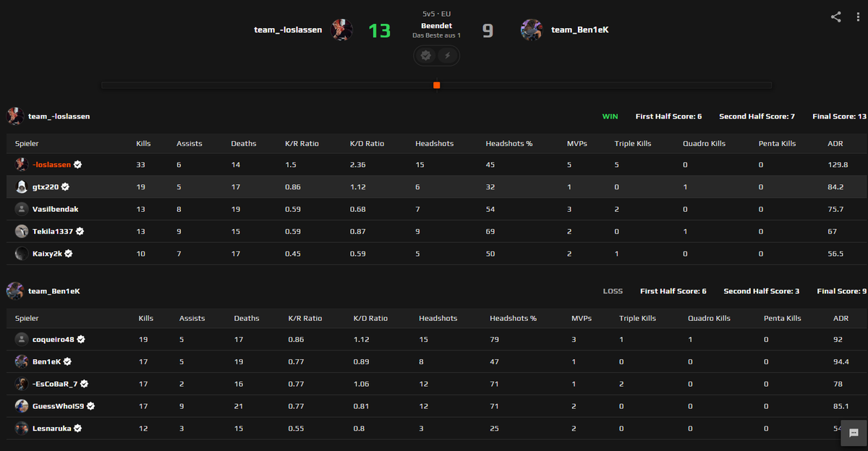
Task: Click Ben1eK ADR value 94.4
Action: (841, 361)
